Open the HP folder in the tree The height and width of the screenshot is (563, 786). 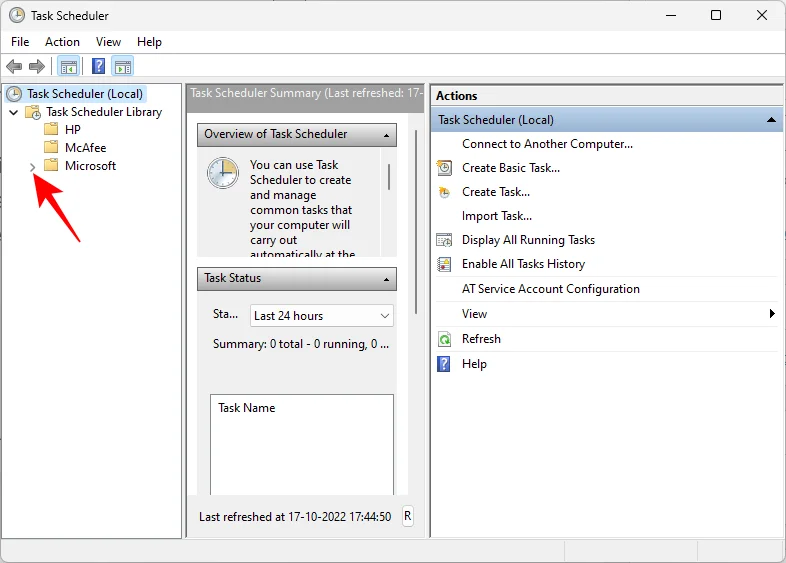pyautogui.click(x=72, y=130)
